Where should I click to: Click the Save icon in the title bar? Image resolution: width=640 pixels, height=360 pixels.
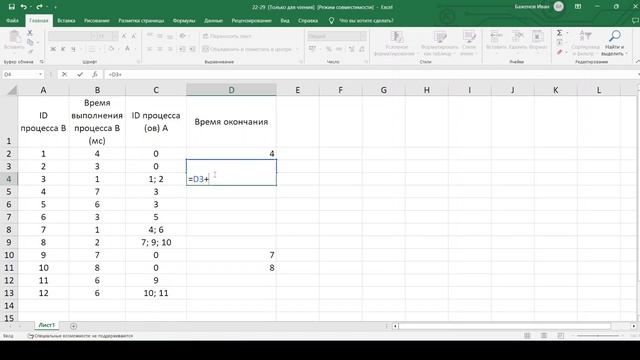11,7
